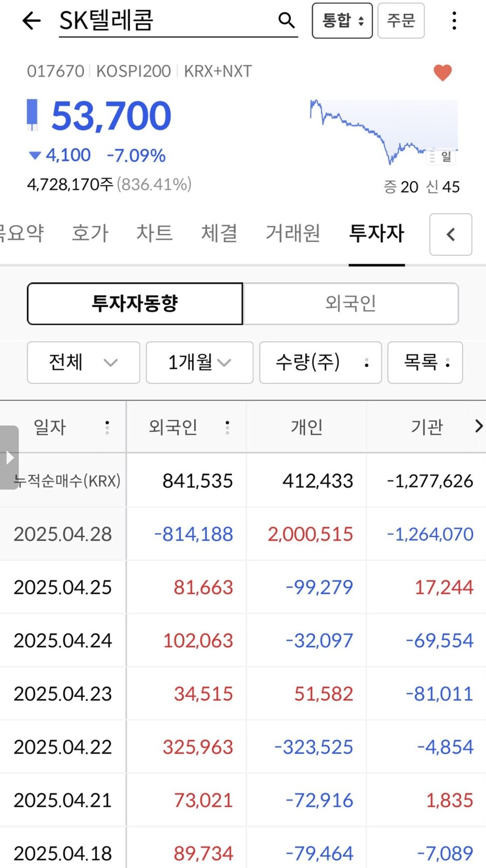
Task: Tap the red heart to unfavorite SK텔레콤
Action: point(443,72)
